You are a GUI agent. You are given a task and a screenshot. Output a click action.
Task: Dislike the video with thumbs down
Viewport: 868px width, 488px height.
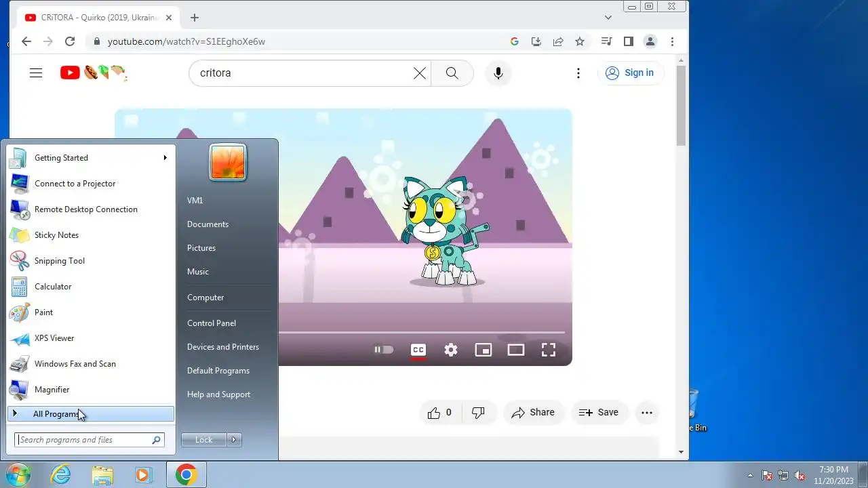[479, 412]
